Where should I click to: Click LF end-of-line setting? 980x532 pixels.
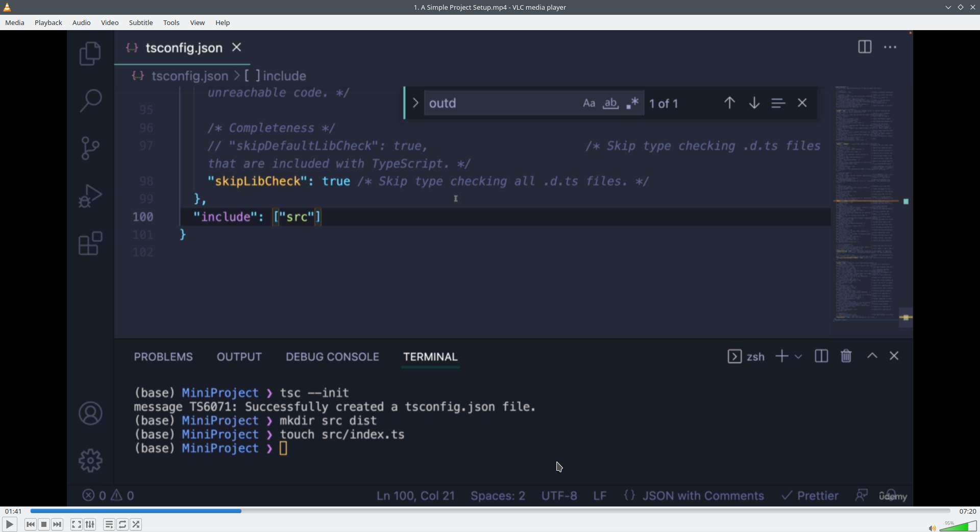600,496
